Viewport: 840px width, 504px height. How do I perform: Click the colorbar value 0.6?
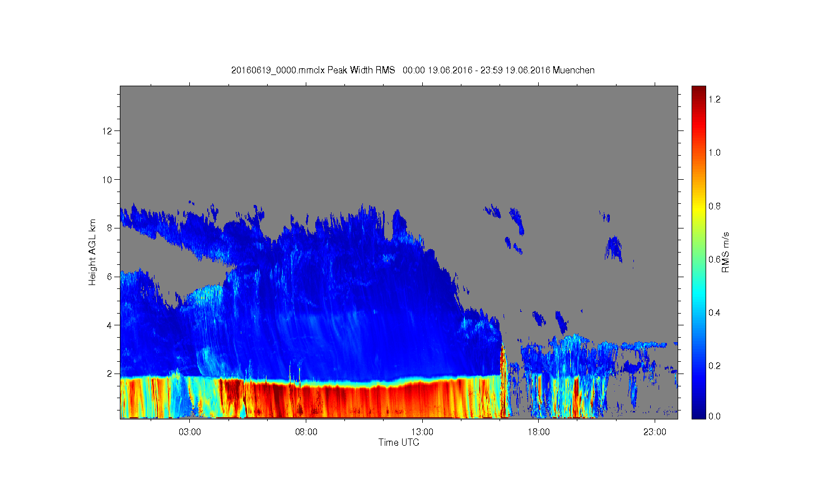tap(715, 259)
